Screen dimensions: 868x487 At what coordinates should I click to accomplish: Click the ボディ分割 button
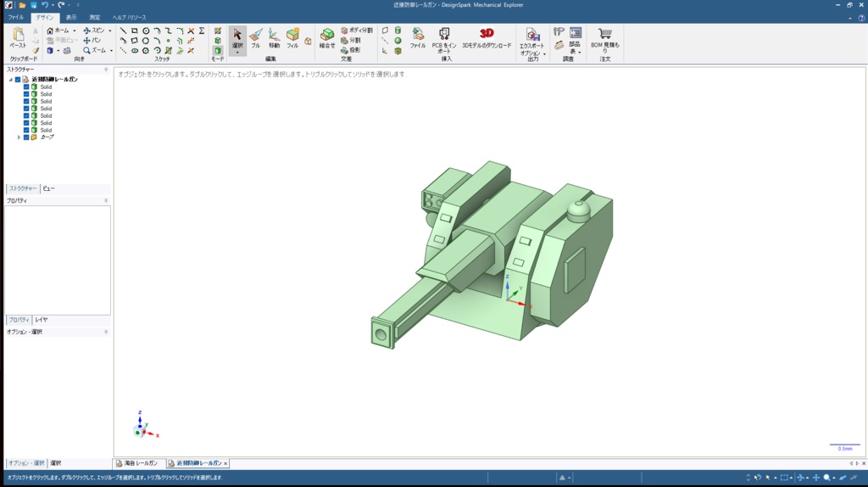coord(357,31)
